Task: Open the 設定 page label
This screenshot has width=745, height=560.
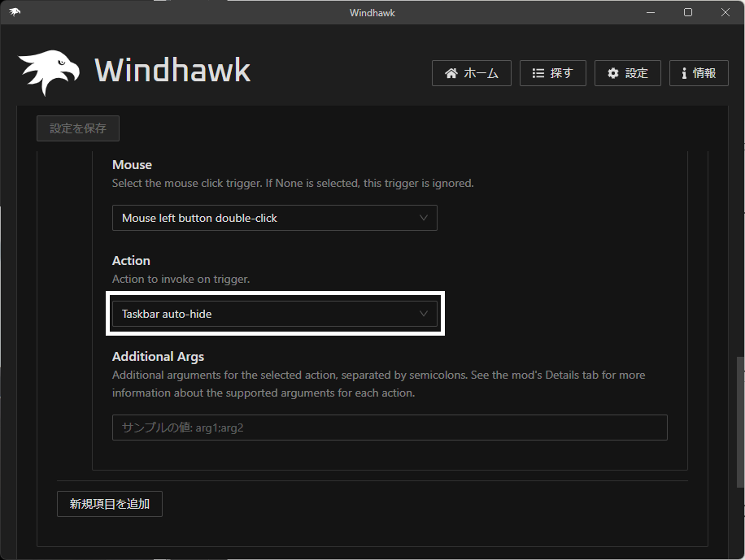Action: (636, 73)
